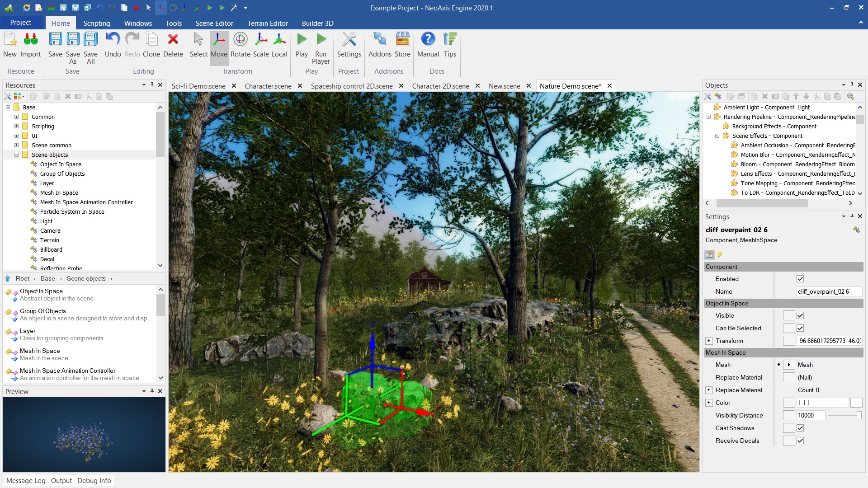Expand the Common folder in Resources

click(x=17, y=117)
